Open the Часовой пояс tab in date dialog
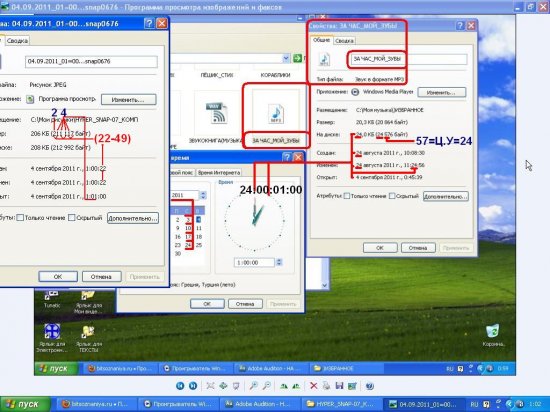 [182, 173]
